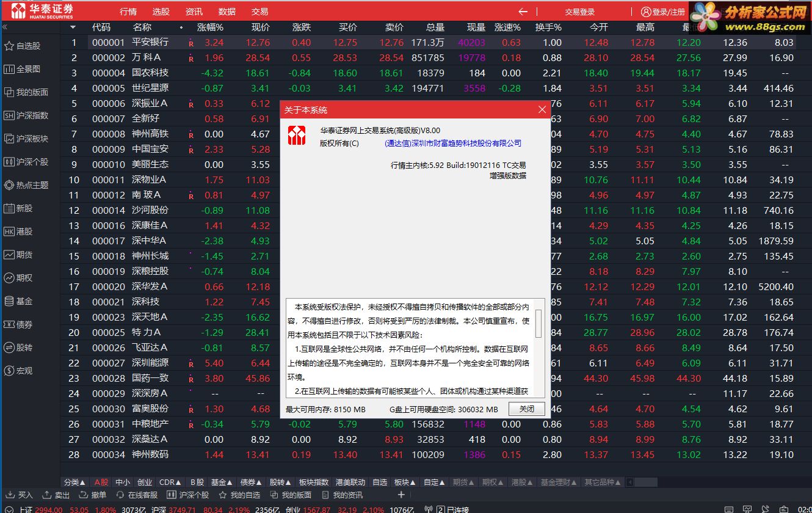812x513 pixels.
Task: Select the A股 tab
Action: coord(101,482)
